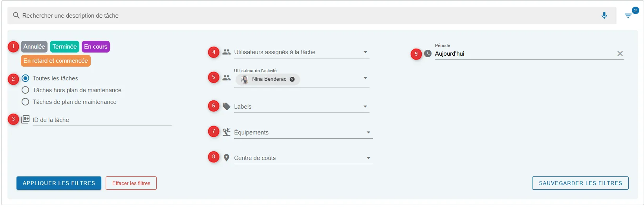The image size is (644, 207).
Task: Click the Appliquer les filtres button
Action: coord(59,183)
